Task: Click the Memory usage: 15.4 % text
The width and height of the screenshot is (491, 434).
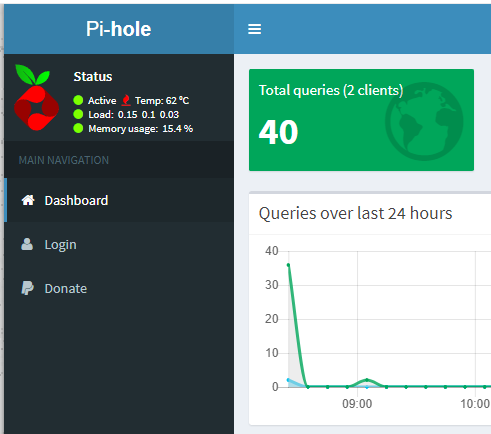Action: [141, 129]
